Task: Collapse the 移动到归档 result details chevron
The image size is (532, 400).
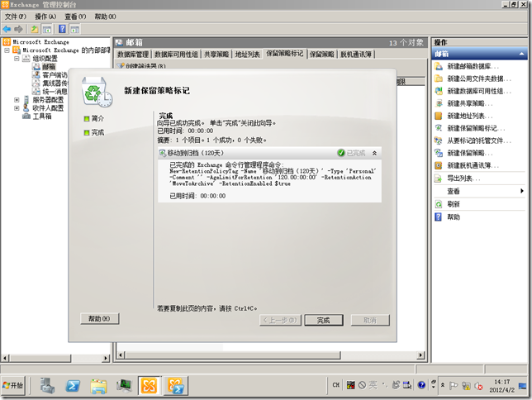Action: (374, 153)
